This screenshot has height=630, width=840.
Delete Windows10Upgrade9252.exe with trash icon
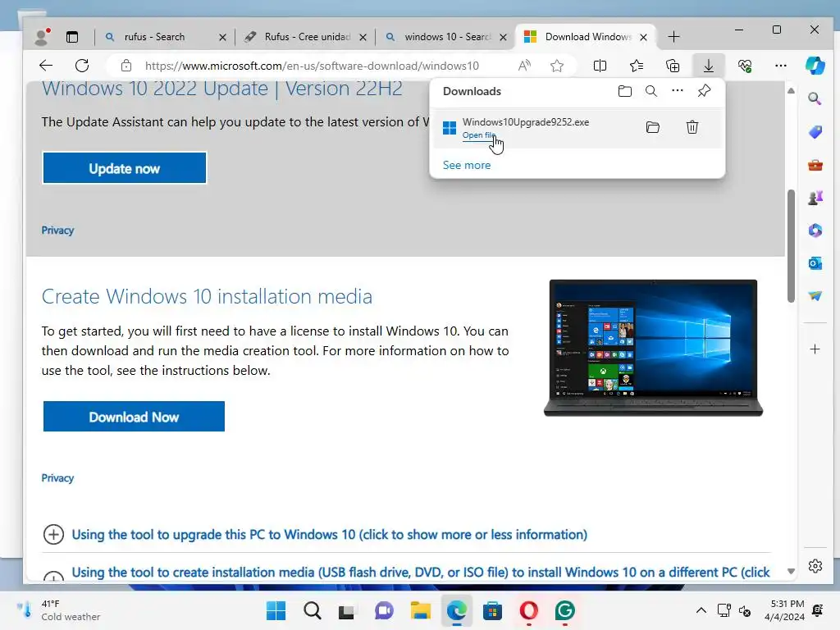[x=692, y=127]
